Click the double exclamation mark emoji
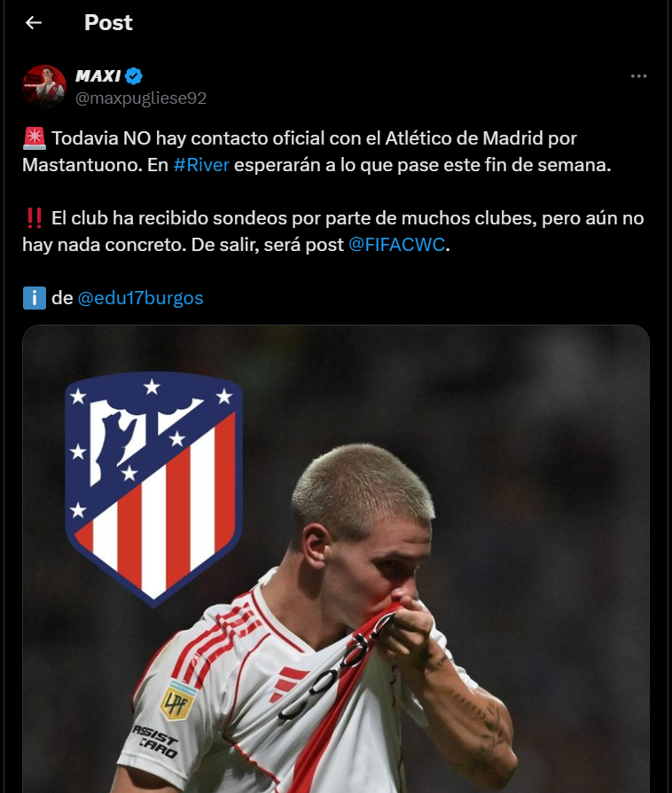The height and width of the screenshot is (793, 672). (x=35, y=218)
